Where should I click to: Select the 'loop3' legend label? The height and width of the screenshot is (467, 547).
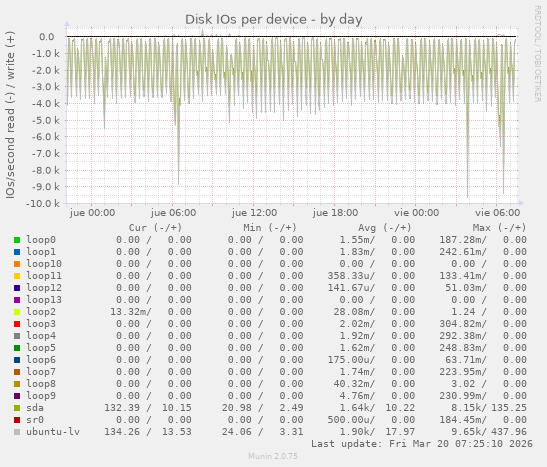pos(41,324)
